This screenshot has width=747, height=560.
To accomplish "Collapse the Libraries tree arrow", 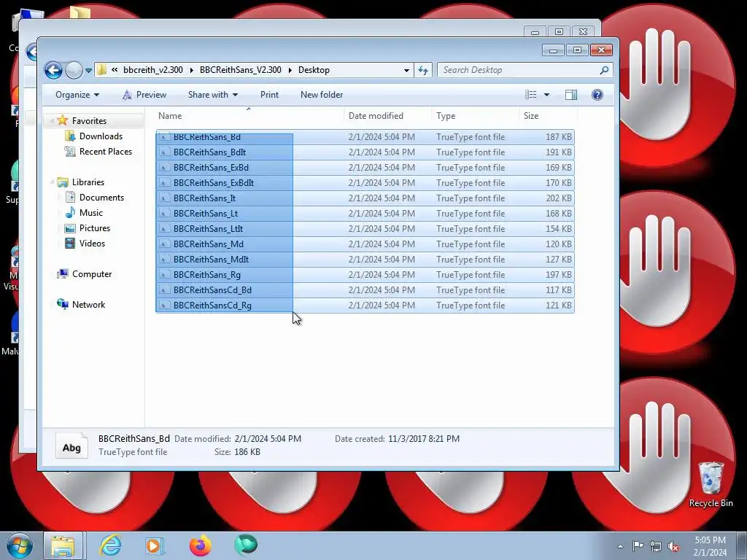I will coord(52,182).
